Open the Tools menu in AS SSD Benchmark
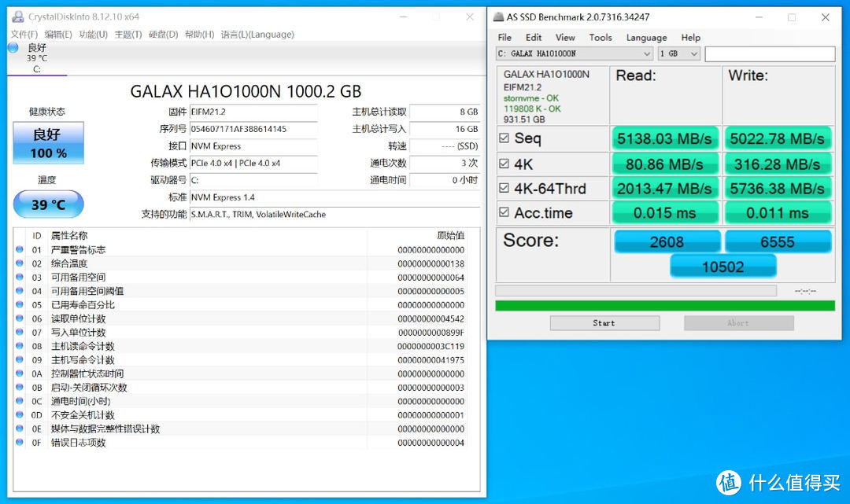 tap(601, 37)
